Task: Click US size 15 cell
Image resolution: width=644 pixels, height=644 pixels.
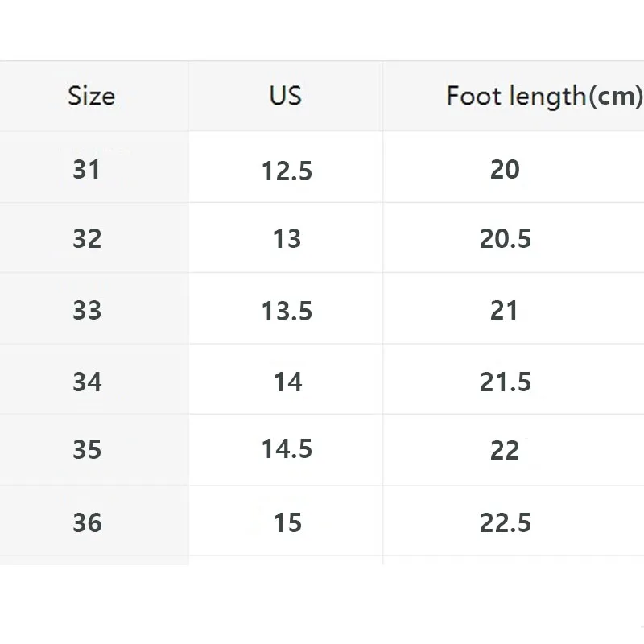Action: 287,522
